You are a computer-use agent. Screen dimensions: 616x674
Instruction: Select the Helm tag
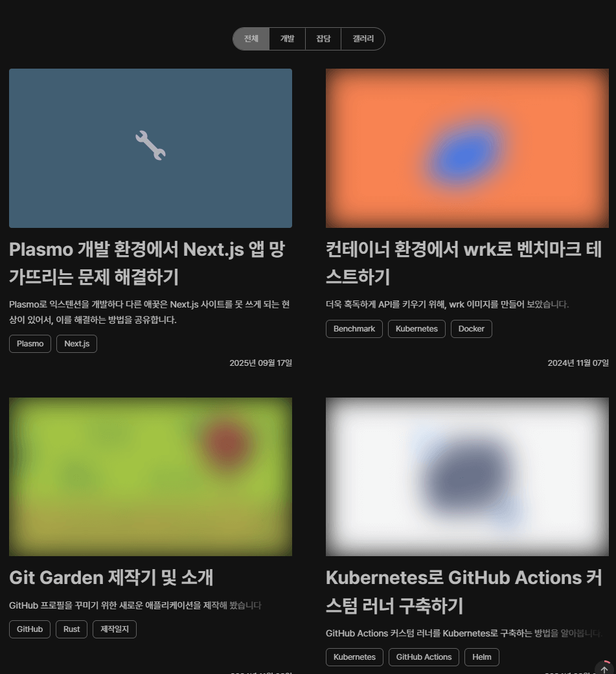(482, 657)
